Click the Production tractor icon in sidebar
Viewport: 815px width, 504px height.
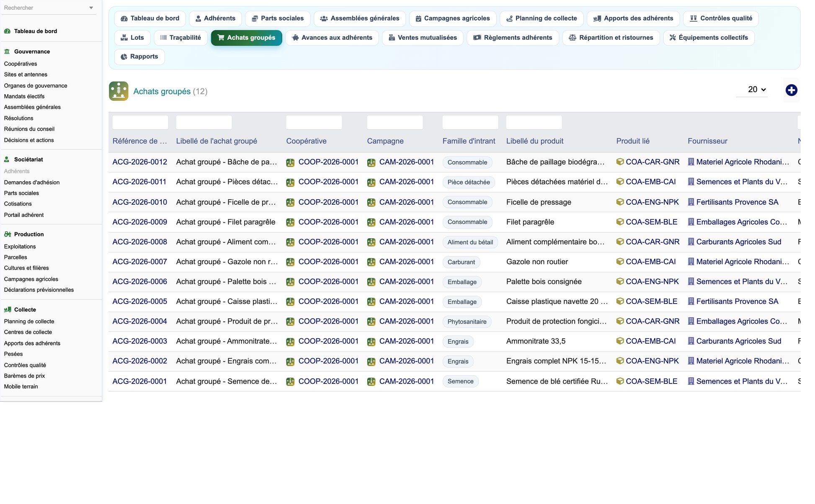pyautogui.click(x=7, y=234)
